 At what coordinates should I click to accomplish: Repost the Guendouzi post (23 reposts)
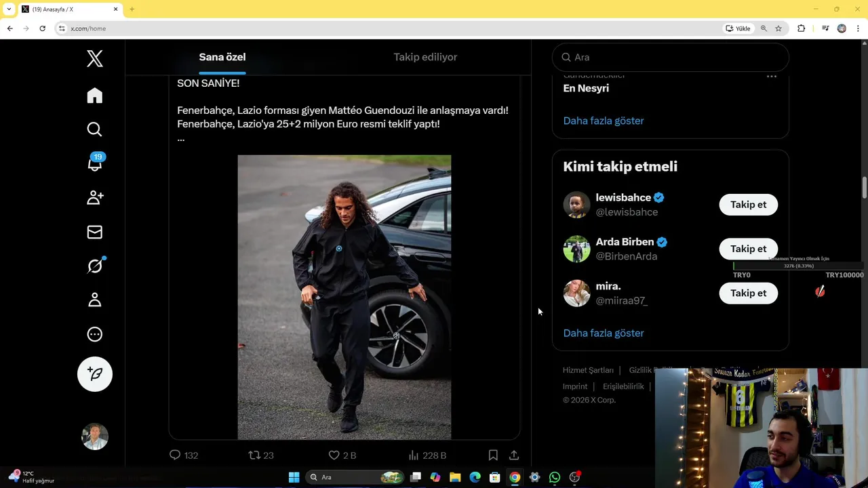[261, 455]
